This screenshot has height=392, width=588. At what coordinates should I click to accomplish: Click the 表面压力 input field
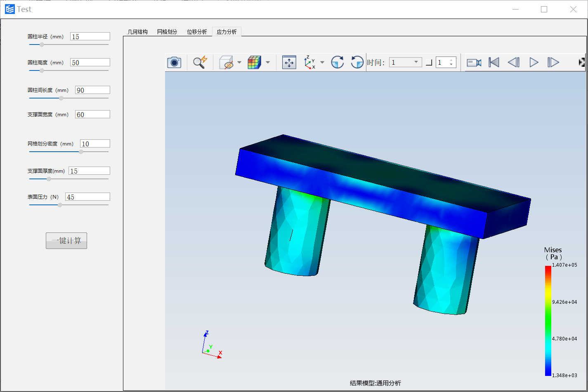(87, 197)
